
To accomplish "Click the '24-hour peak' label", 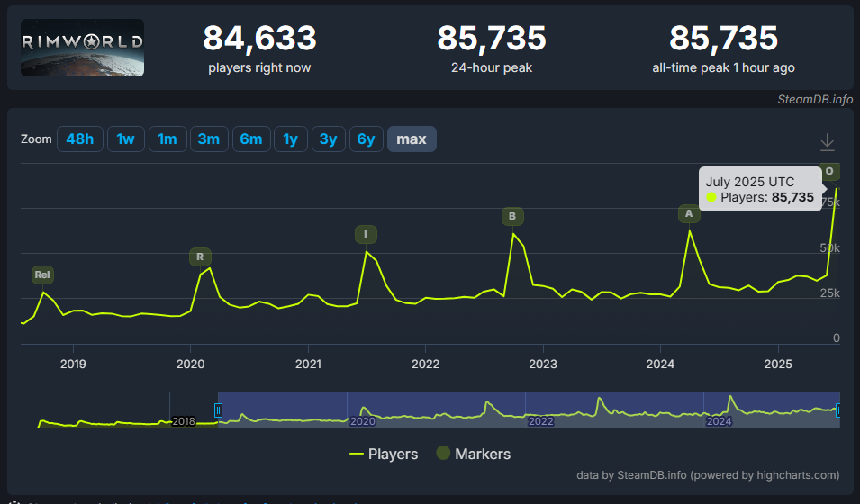I will click(x=492, y=67).
